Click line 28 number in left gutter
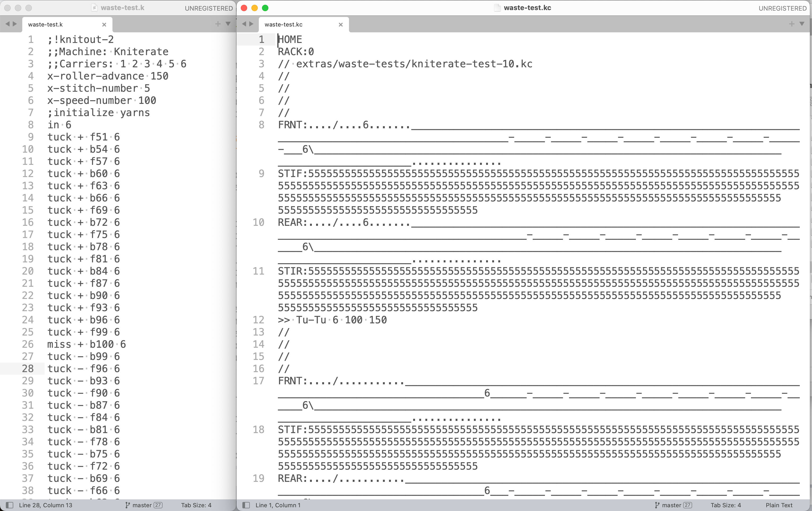This screenshot has height=511, width=812. click(x=28, y=368)
